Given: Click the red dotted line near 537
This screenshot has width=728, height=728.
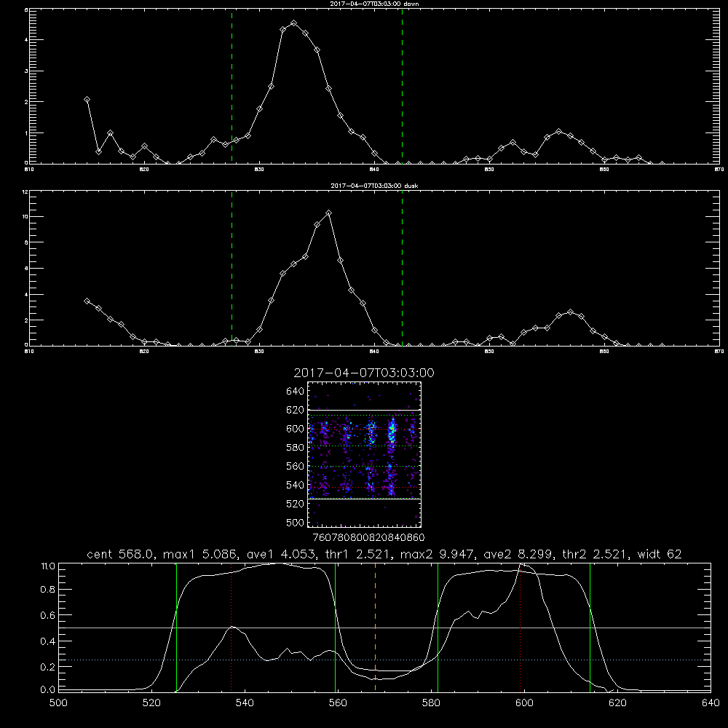Looking at the screenshot, I should (232, 628).
